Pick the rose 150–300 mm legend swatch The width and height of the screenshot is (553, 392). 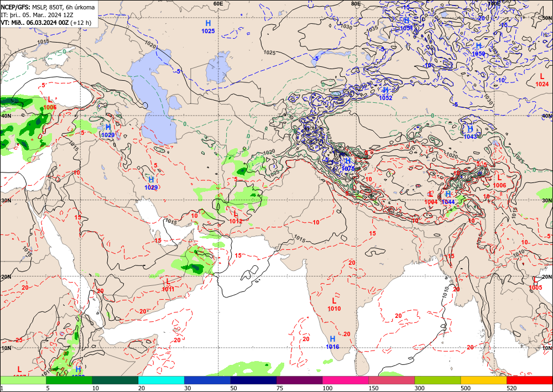click(x=392, y=380)
